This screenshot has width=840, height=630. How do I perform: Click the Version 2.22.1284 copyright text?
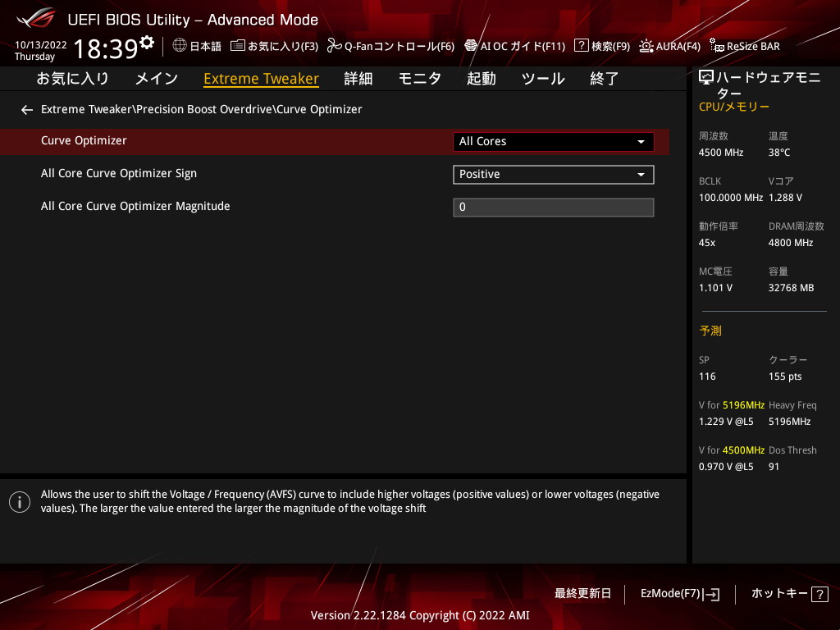[x=420, y=615]
